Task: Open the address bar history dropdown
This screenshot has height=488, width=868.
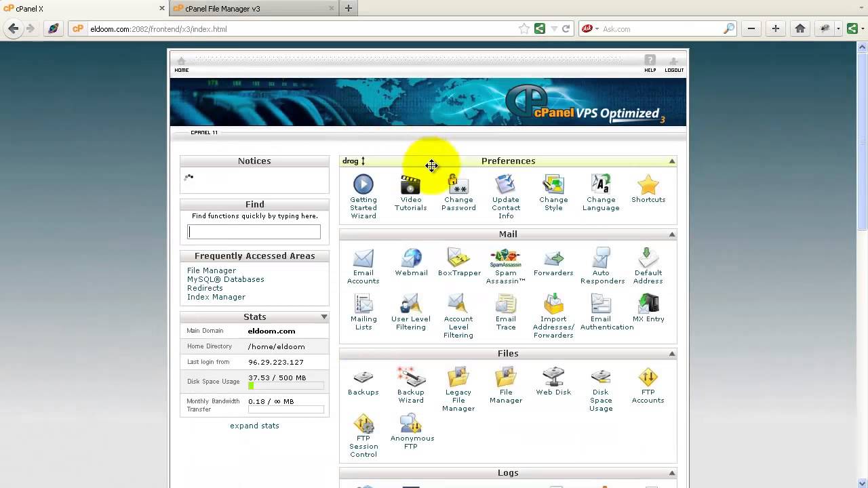Action: 553,29
